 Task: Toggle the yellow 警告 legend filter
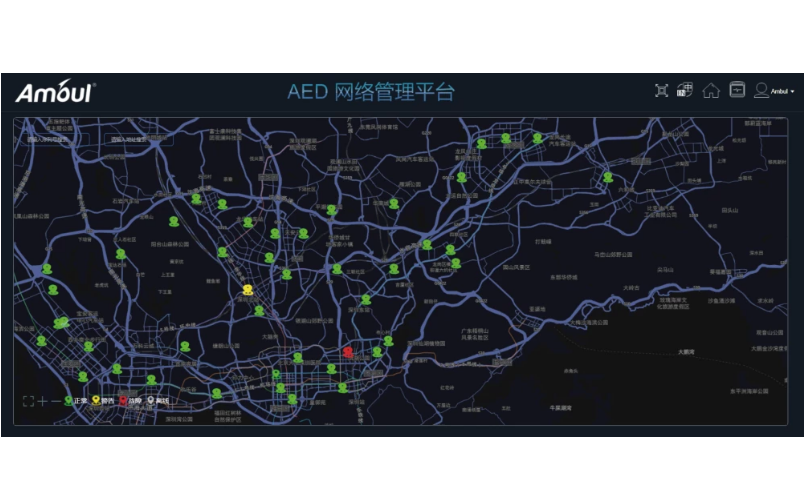click(102, 401)
